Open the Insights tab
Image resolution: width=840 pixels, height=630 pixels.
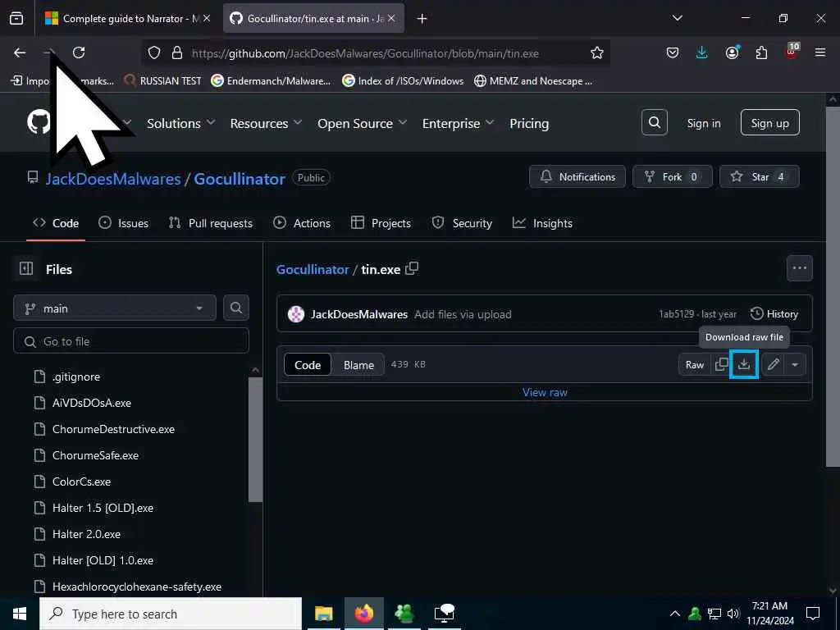tap(543, 223)
